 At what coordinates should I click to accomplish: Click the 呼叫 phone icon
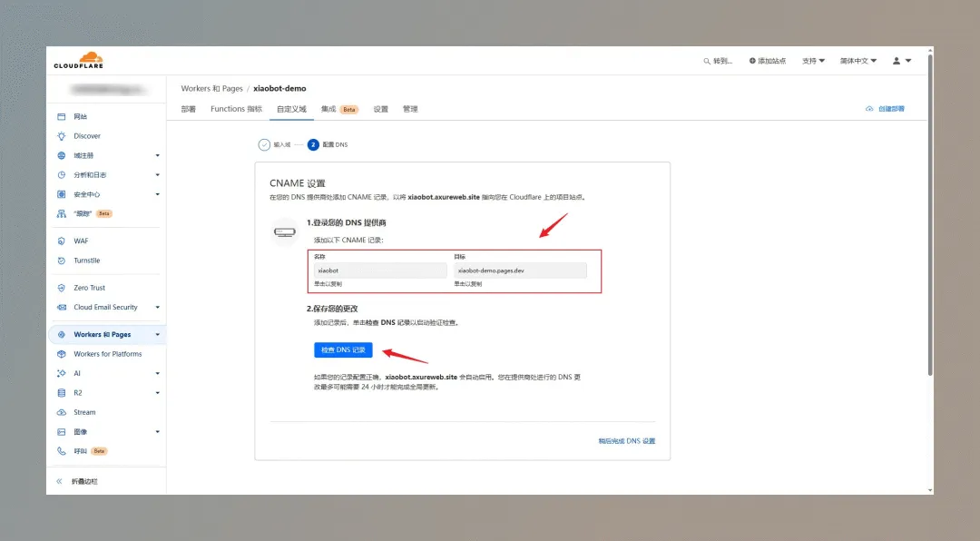point(62,451)
